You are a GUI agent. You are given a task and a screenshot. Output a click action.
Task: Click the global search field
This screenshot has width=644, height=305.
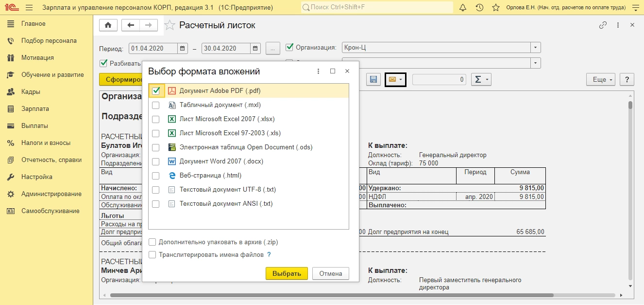(x=377, y=8)
